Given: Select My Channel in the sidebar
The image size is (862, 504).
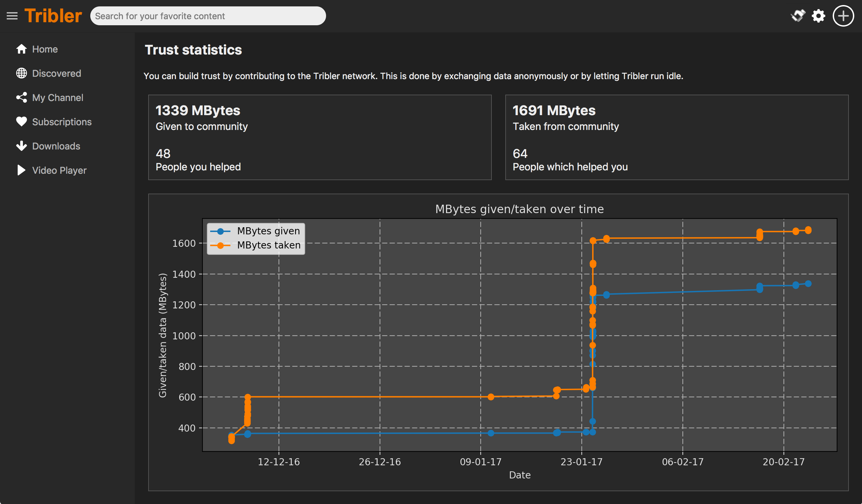Looking at the screenshot, I should point(58,97).
